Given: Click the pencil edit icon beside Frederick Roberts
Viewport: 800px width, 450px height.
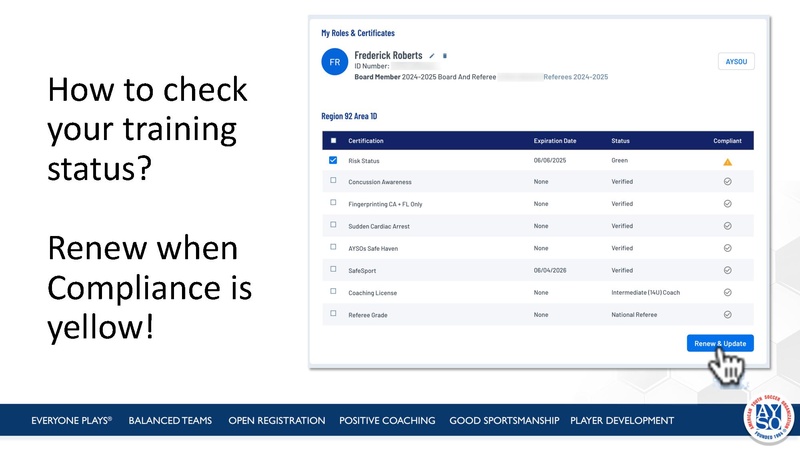Looking at the screenshot, I should point(432,56).
